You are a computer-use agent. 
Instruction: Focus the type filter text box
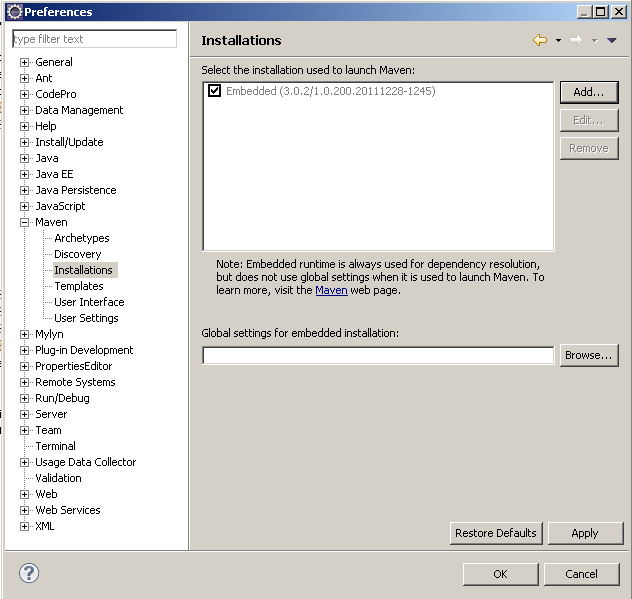[x=94, y=39]
